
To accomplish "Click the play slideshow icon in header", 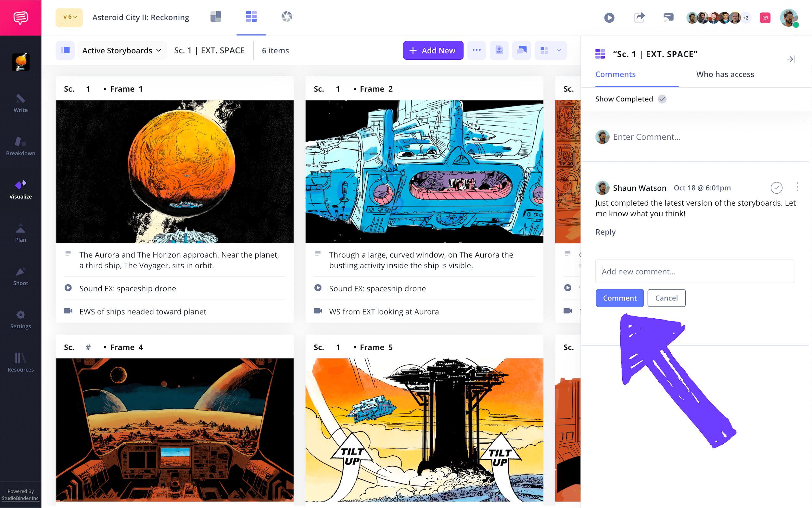I will tap(609, 18).
